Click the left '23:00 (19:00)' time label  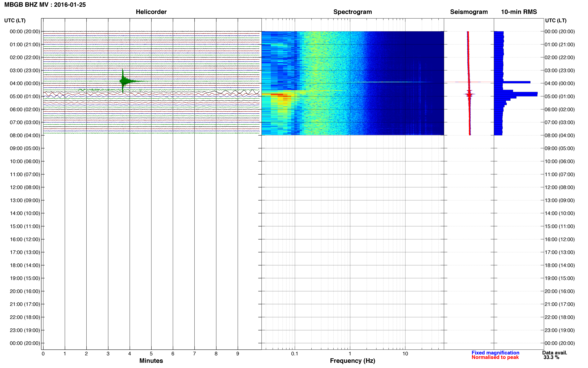pyautogui.click(x=25, y=330)
